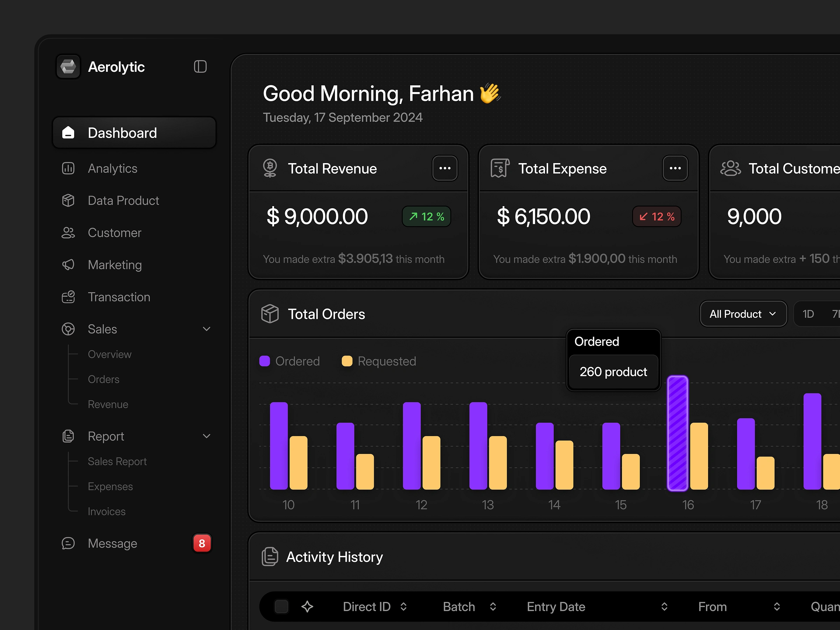Image resolution: width=840 pixels, height=630 pixels.
Task: Open the Customer menu item
Action: pyautogui.click(x=114, y=233)
